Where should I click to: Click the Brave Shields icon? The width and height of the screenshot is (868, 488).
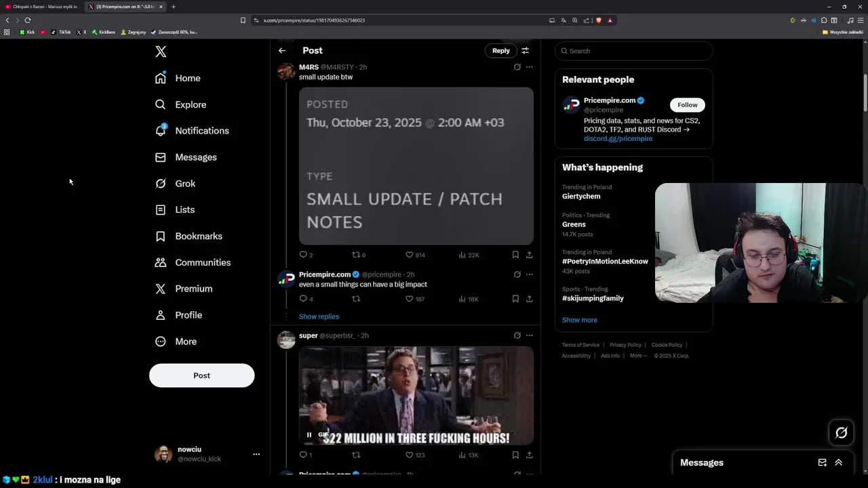click(599, 20)
